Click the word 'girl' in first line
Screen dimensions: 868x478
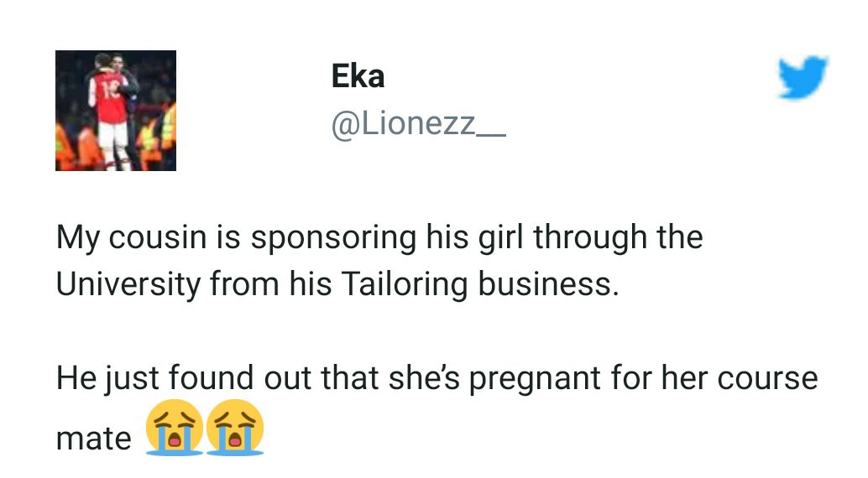click(500, 238)
